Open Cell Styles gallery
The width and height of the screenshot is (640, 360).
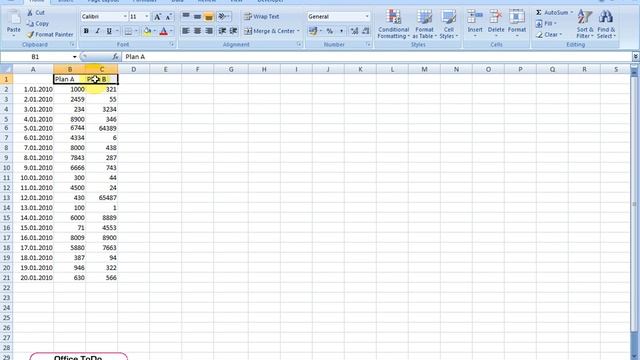point(449,24)
